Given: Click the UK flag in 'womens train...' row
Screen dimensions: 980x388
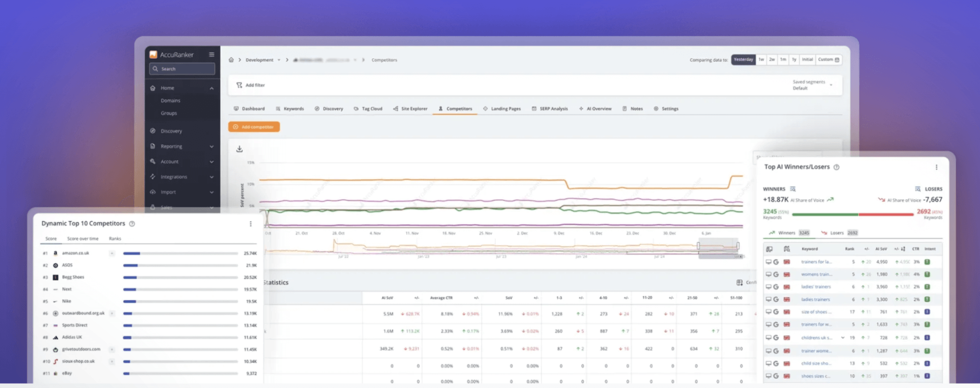Looking at the screenshot, I should point(787,275).
